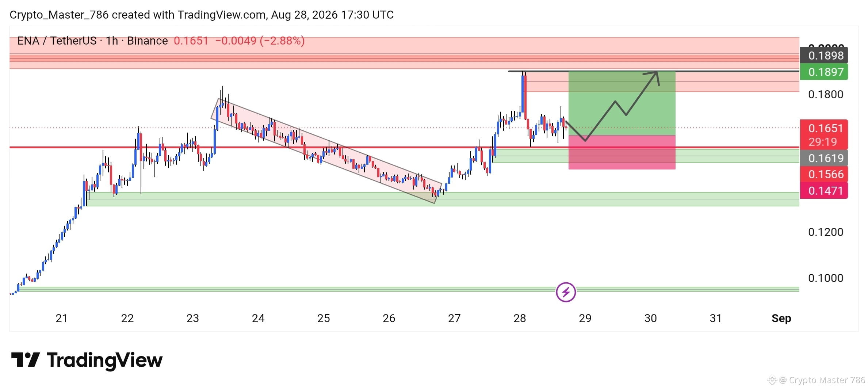
Task: Click the TradingView logo
Action: pos(87,360)
